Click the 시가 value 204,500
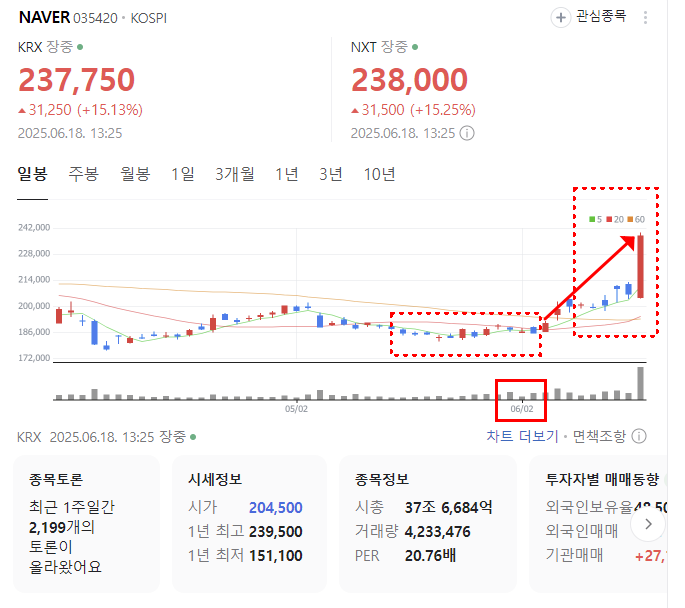Image resolution: width=685 pixels, height=608 pixels. coord(276,508)
